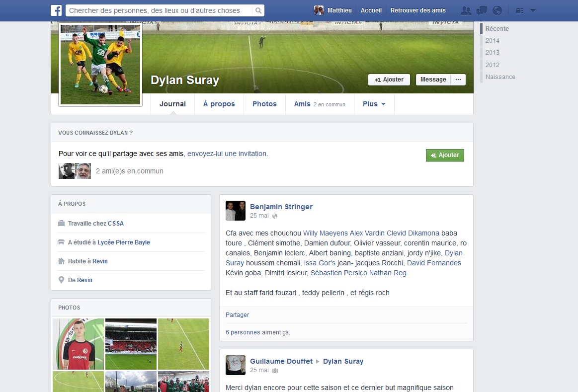578x392 pixels.
Task: Open the Photos tab
Action: click(264, 104)
